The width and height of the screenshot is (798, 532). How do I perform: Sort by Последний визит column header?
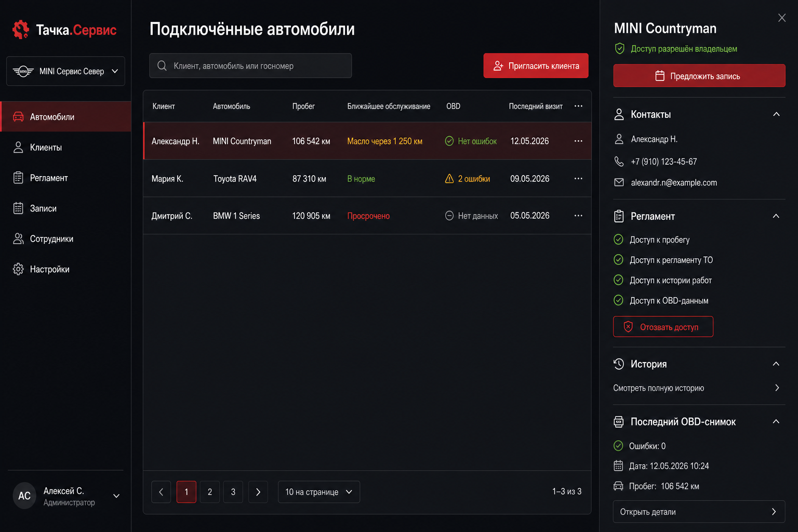pyautogui.click(x=536, y=106)
